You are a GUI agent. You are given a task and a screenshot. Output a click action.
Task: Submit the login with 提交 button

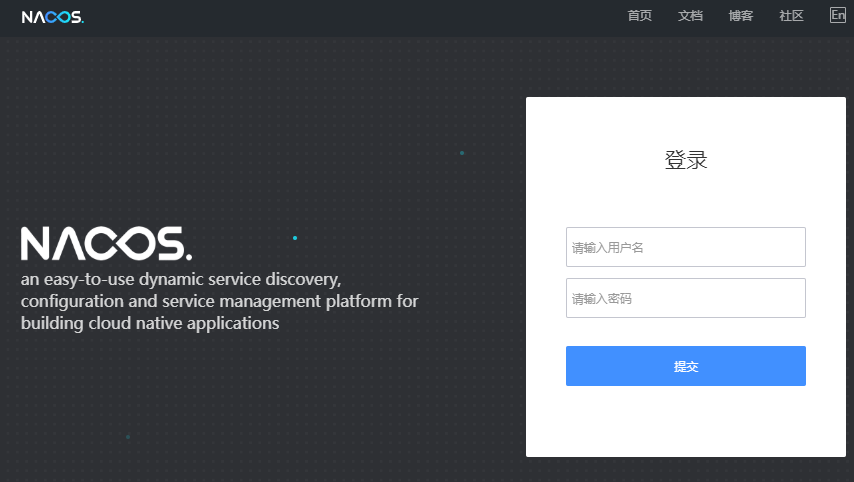click(x=685, y=366)
